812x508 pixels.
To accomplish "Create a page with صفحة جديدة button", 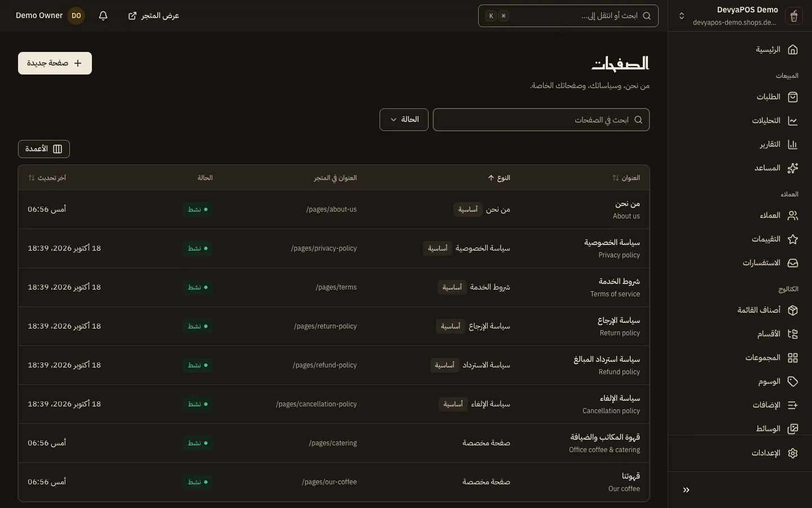I will click(55, 63).
